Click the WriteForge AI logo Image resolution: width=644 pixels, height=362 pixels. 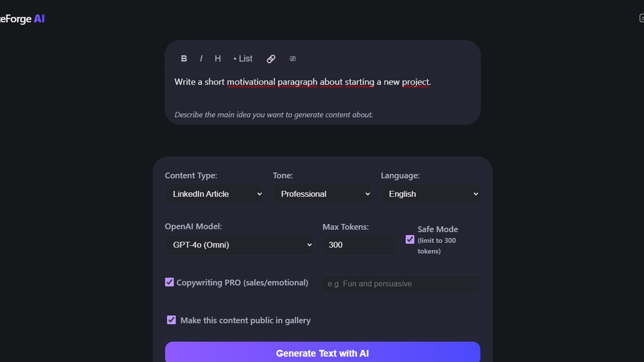(23, 19)
